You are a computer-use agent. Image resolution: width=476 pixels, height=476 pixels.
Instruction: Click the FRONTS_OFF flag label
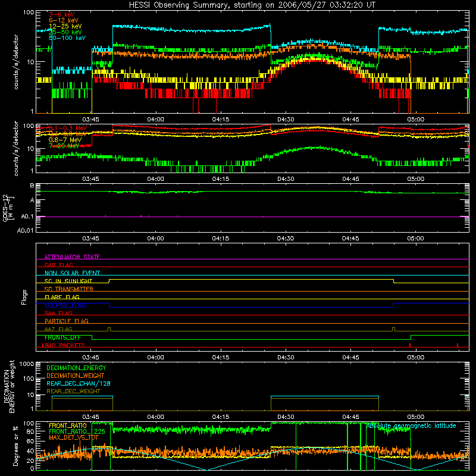tap(62, 337)
